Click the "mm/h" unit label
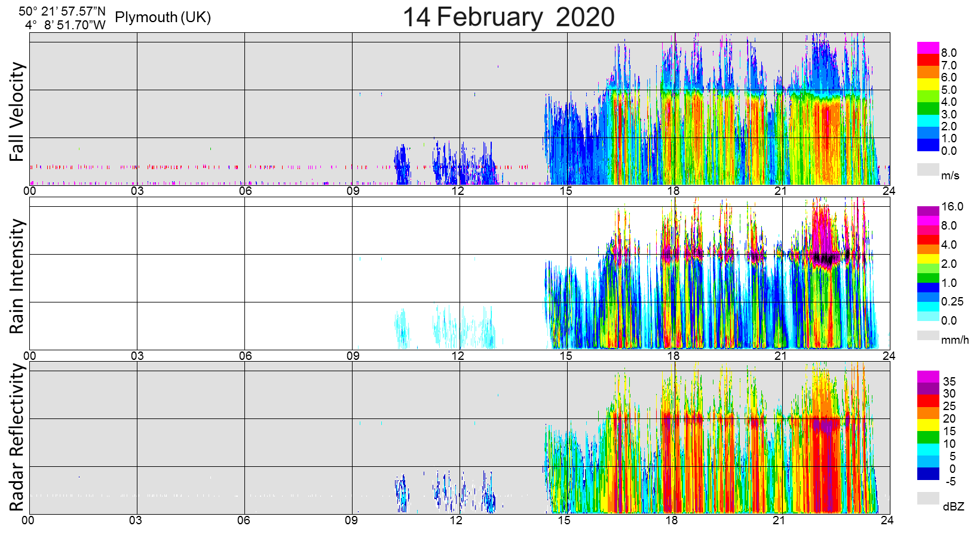 955,340
